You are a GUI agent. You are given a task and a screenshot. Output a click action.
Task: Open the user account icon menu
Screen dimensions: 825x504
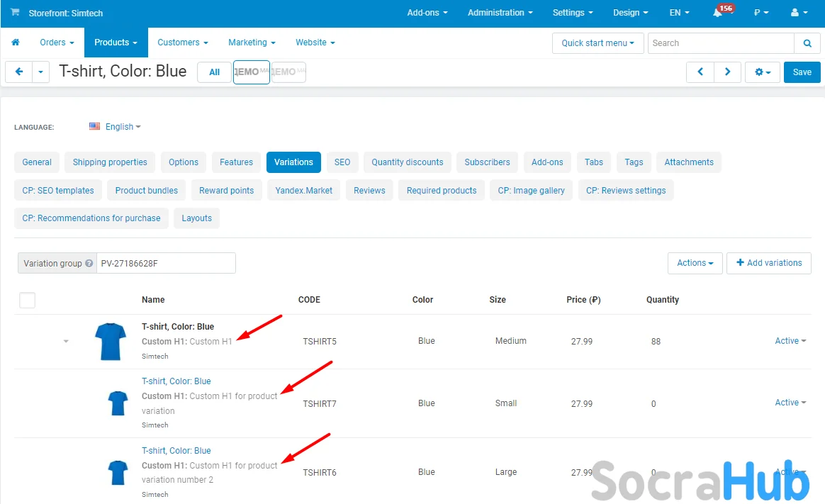coord(798,13)
